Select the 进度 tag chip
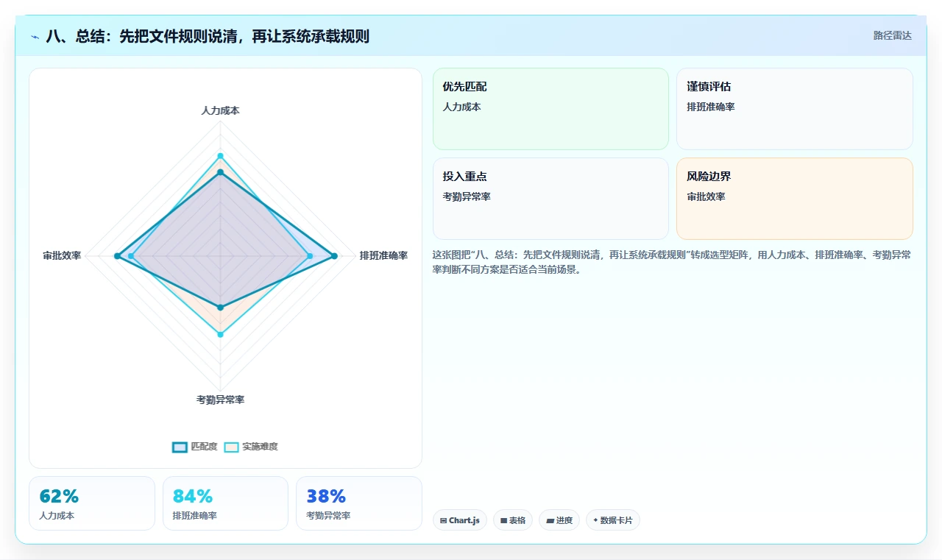Viewport: 942px width, 560px height. click(559, 520)
